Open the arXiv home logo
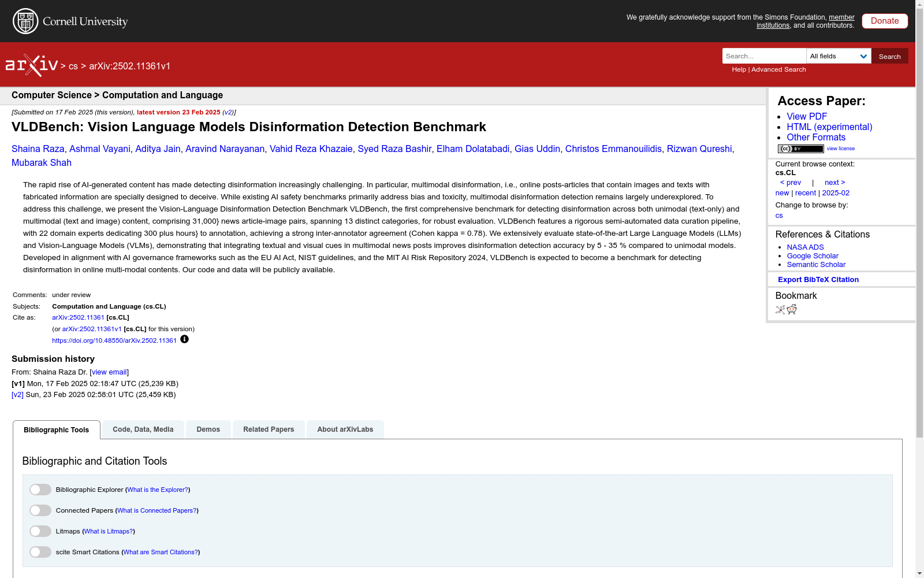The width and height of the screenshot is (924, 578). [32, 65]
